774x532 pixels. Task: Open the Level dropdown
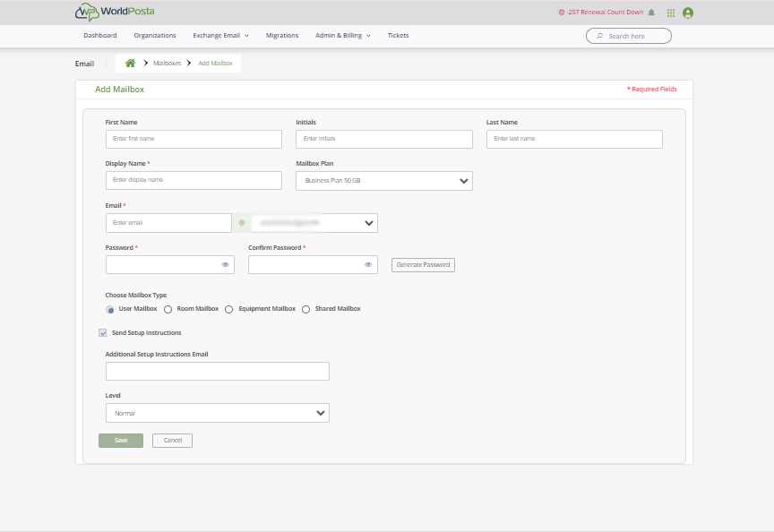point(217,413)
